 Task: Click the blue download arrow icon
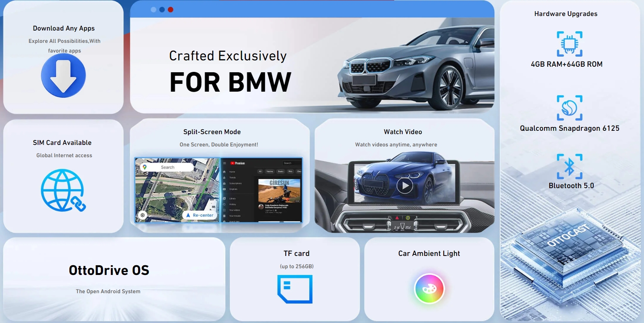click(63, 76)
